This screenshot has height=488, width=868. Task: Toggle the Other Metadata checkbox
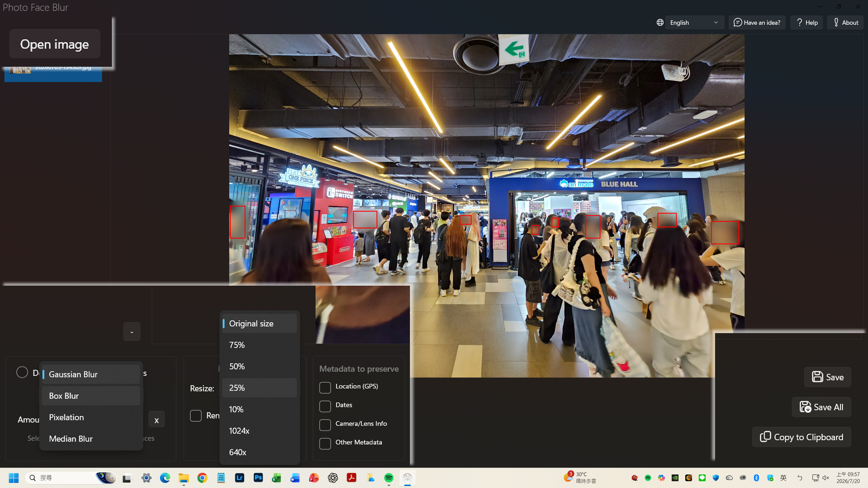(x=325, y=443)
